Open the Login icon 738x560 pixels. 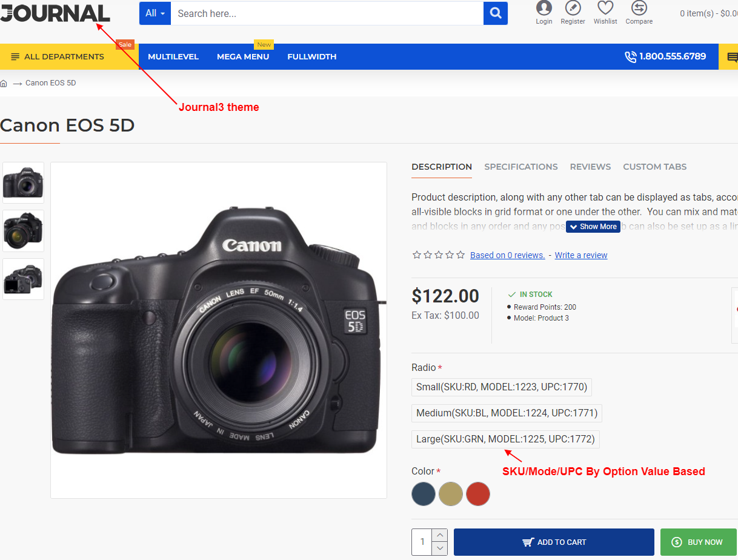[544, 13]
